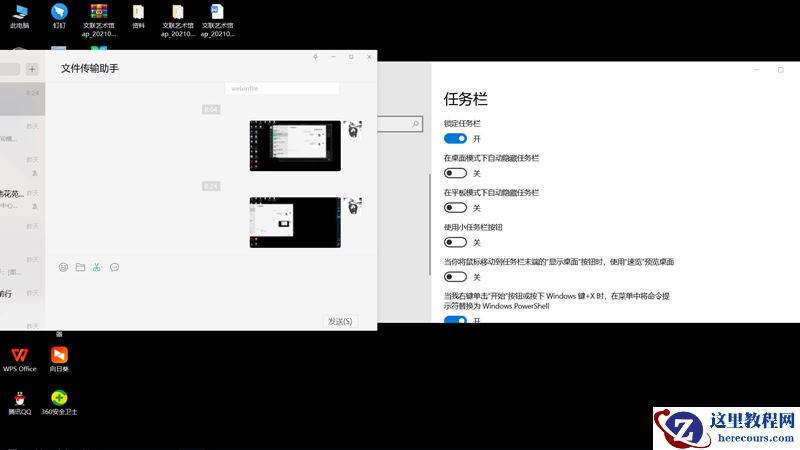
Task: Launch WPS Office from the desktop
Action: tap(19, 359)
